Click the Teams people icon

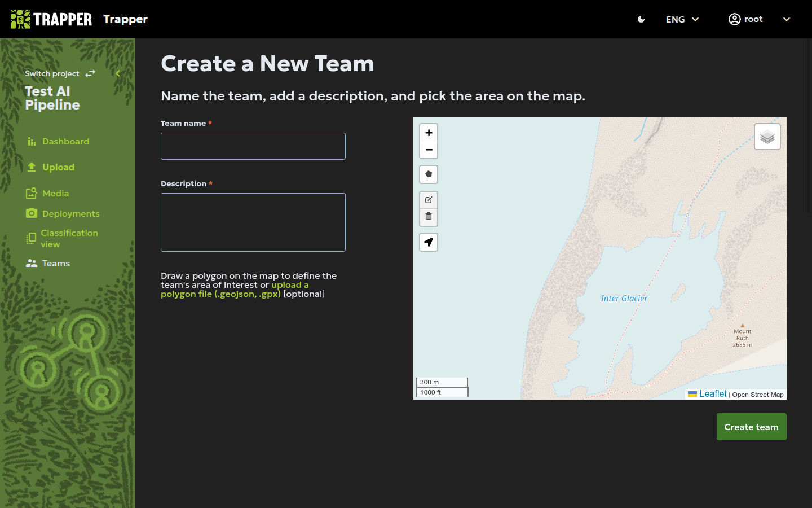[x=32, y=263]
